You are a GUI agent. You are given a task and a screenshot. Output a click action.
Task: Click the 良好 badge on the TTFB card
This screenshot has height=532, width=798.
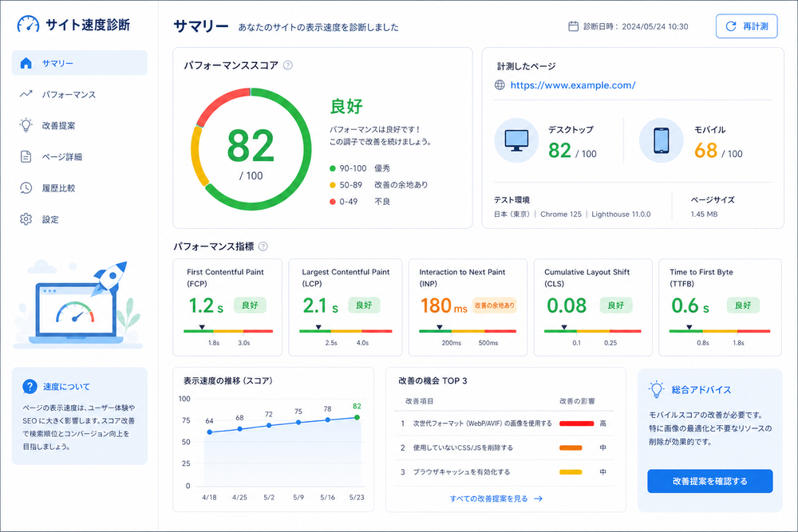point(743,305)
